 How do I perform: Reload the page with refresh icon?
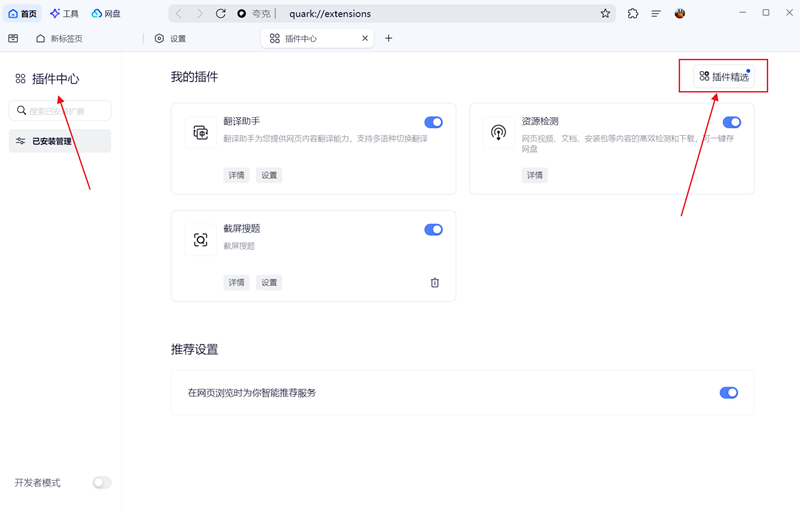220,14
